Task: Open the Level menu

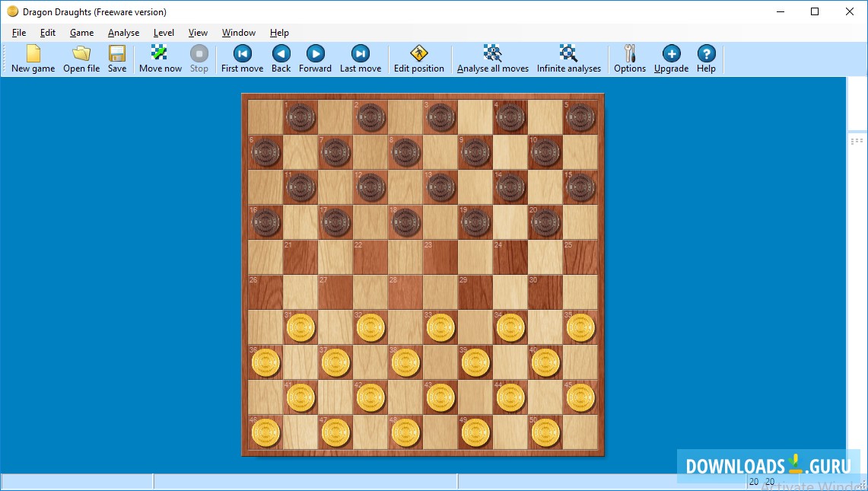Action: pos(164,33)
